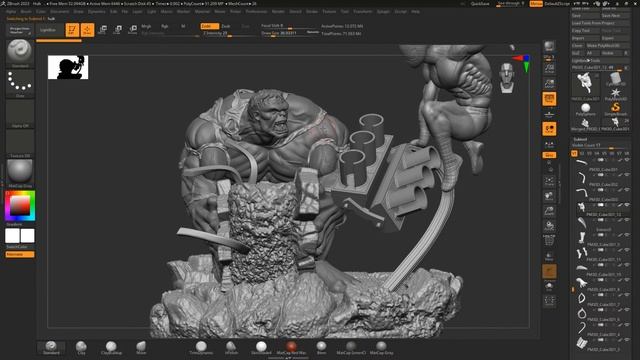Screen dimensions: 640x360
Task: Enable Zadd mode button
Action: 209,26
